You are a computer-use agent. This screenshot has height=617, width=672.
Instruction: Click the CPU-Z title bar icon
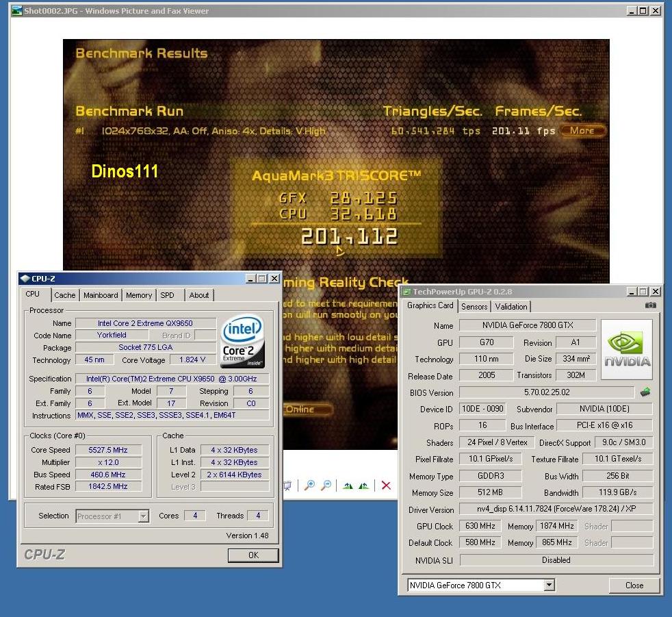(25, 279)
